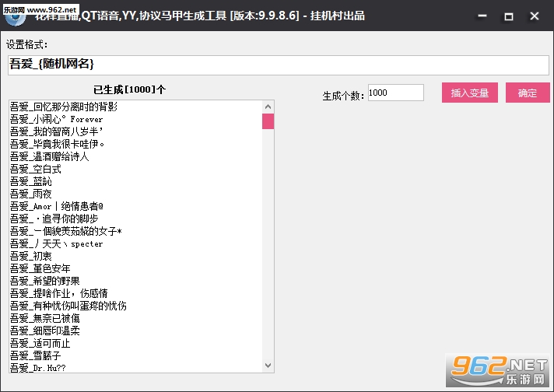Select row 吾爱_無奈已被傷
This screenshot has width=554, height=392.
pyautogui.click(x=135, y=318)
